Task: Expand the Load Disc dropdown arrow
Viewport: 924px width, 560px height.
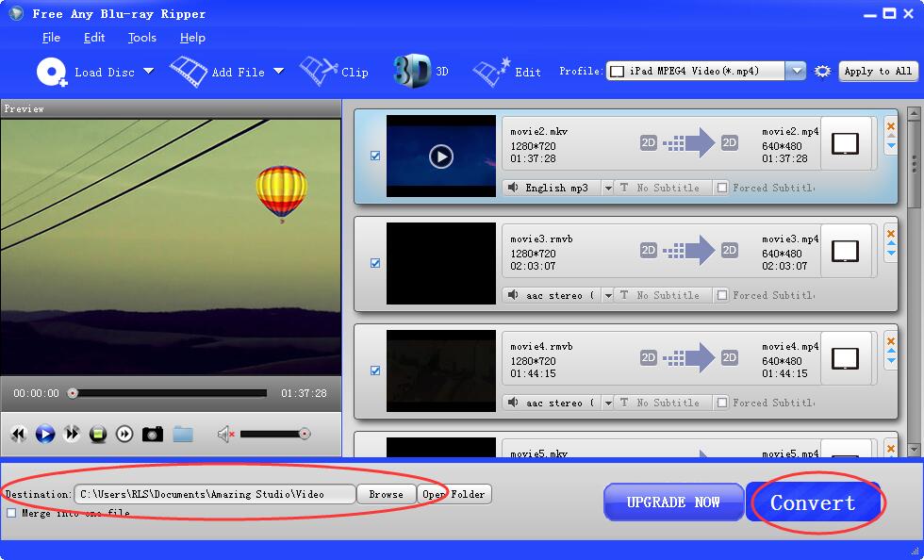Action: (149, 72)
